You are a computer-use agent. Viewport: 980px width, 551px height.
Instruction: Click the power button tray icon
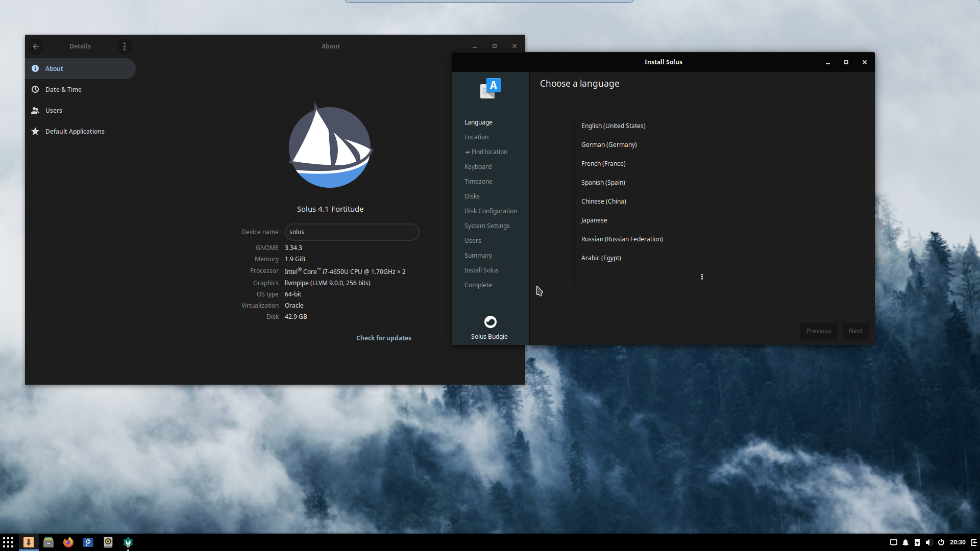tap(941, 542)
